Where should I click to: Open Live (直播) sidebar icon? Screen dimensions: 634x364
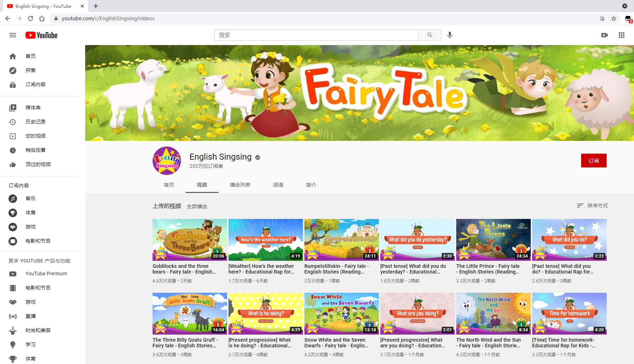(13, 316)
